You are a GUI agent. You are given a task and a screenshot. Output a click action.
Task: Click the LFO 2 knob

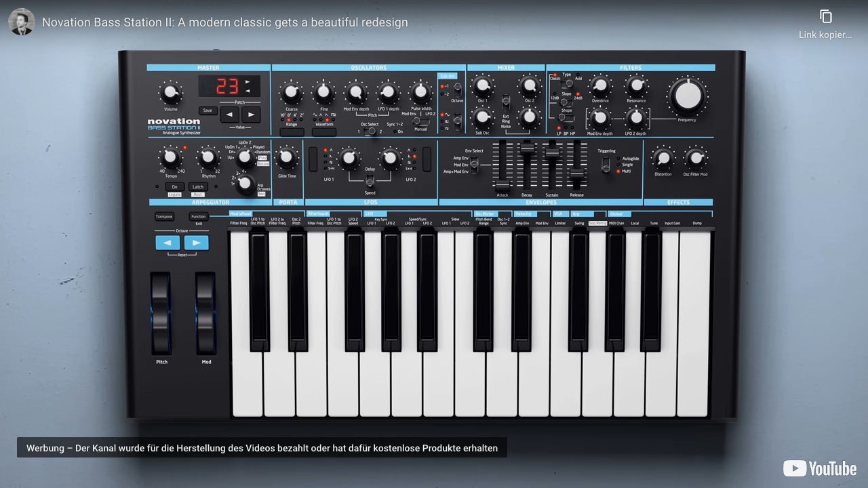tap(390, 159)
